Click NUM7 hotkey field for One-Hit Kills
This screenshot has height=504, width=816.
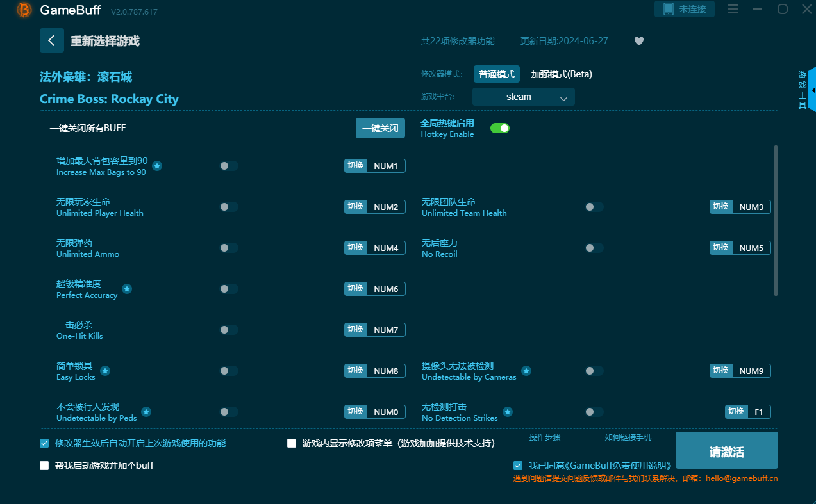pos(386,330)
